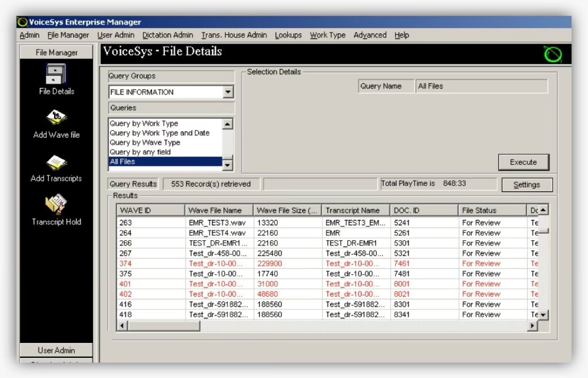The width and height of the screenshot is (588, 378).
Task: Open the Dictation Admin menu
Action: [168, 35]
